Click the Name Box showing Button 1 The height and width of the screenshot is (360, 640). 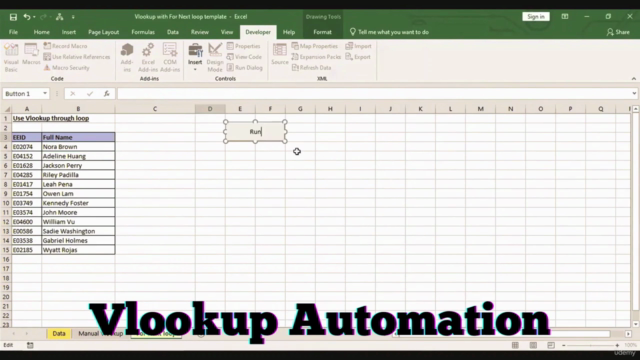(22, 93)
